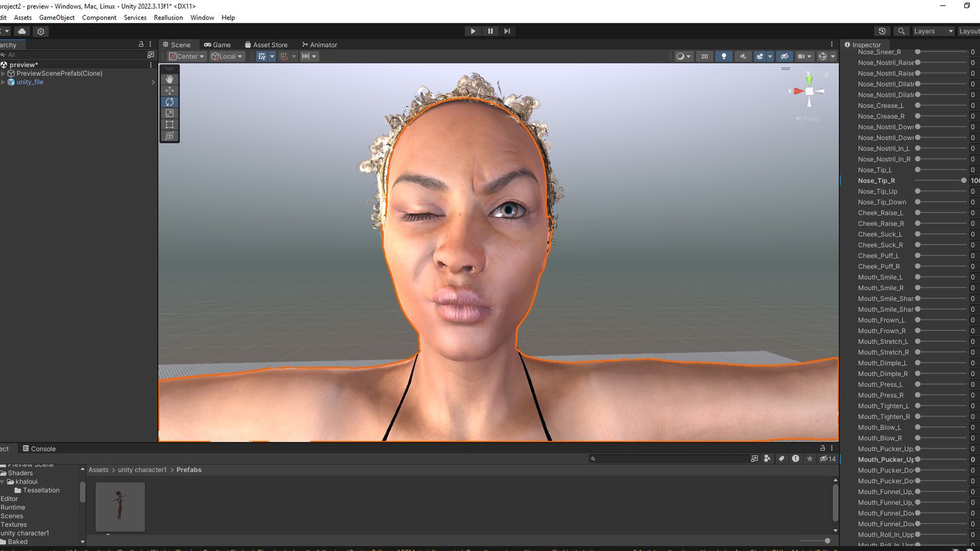Image resolution: width=980 pixels, height=551 pixels.
Task: Open the undo history icon
Action: (x=882, y=31)
